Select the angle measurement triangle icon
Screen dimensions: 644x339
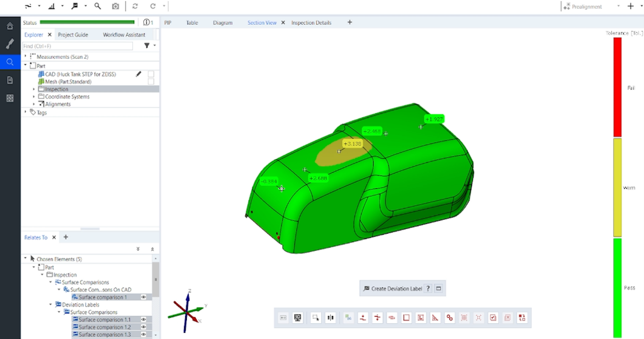435,318
